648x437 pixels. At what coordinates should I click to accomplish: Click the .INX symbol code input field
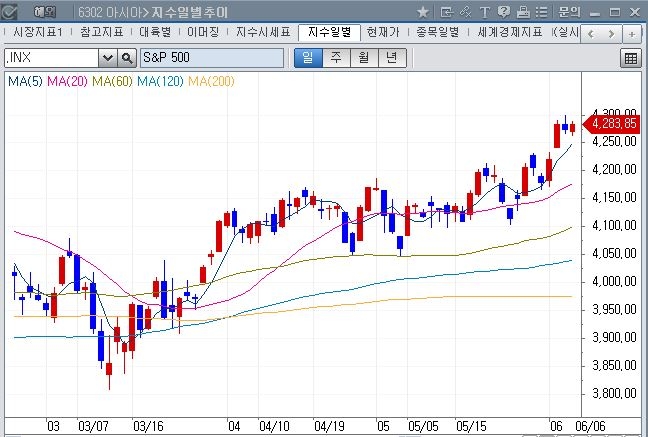tap(52, 58)
